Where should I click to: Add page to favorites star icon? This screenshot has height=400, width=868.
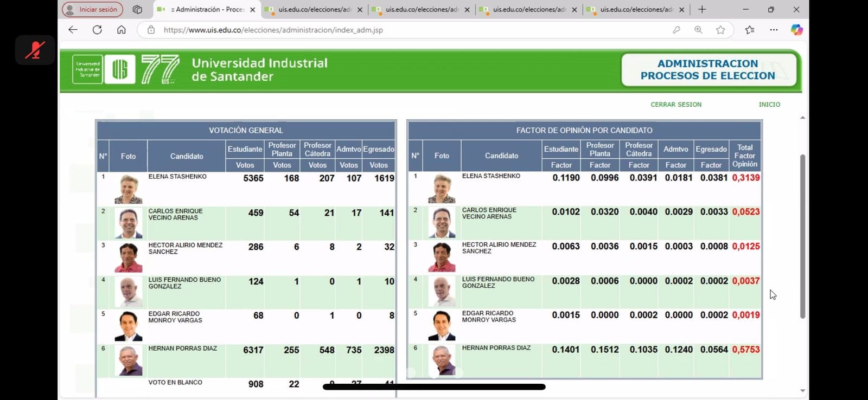pyautogui.click(x=720, y=30)
